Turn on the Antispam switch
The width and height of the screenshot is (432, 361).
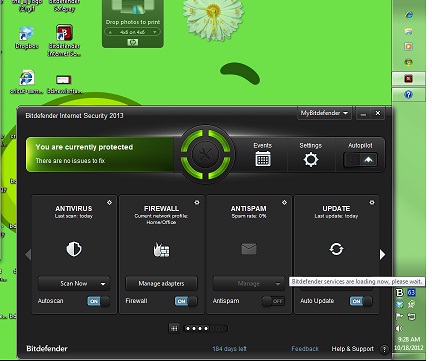tap(273, 301)
